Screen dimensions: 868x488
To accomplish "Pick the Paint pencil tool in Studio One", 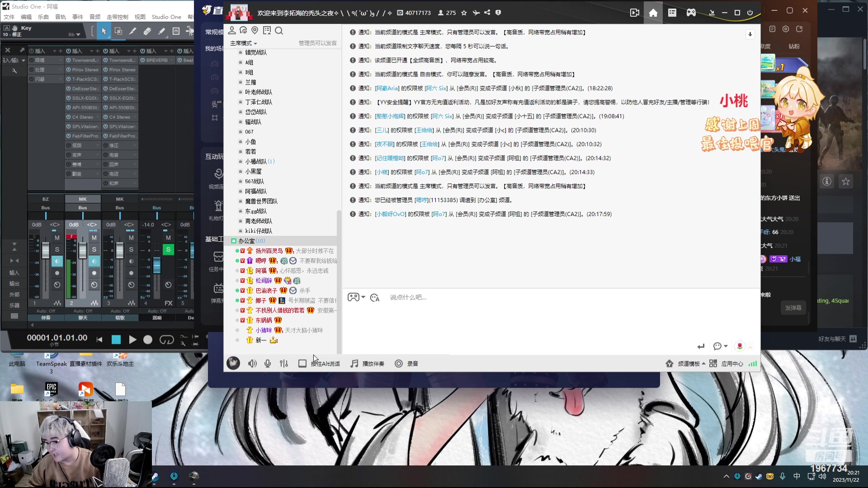I will (x=162, y=31).
